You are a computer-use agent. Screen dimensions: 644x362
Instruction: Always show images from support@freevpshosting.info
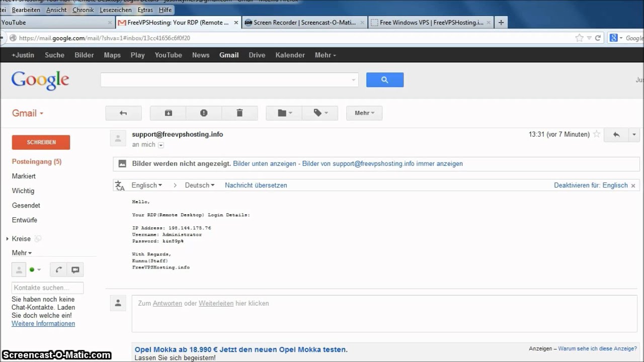382,163
